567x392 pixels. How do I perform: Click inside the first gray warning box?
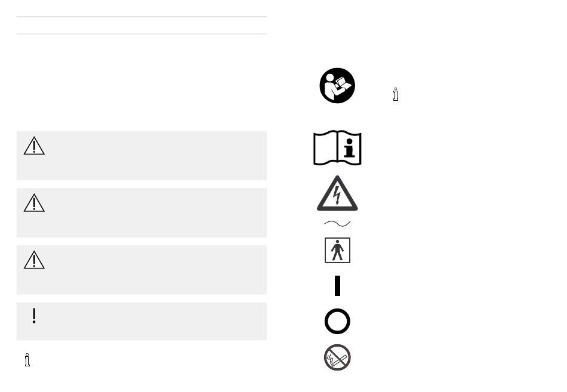[142, 156]
